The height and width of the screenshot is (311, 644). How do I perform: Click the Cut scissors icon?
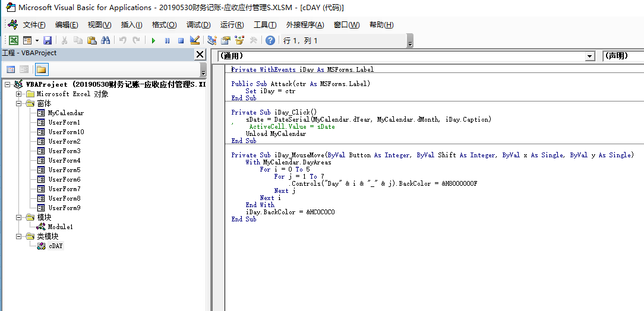point(64,40)
